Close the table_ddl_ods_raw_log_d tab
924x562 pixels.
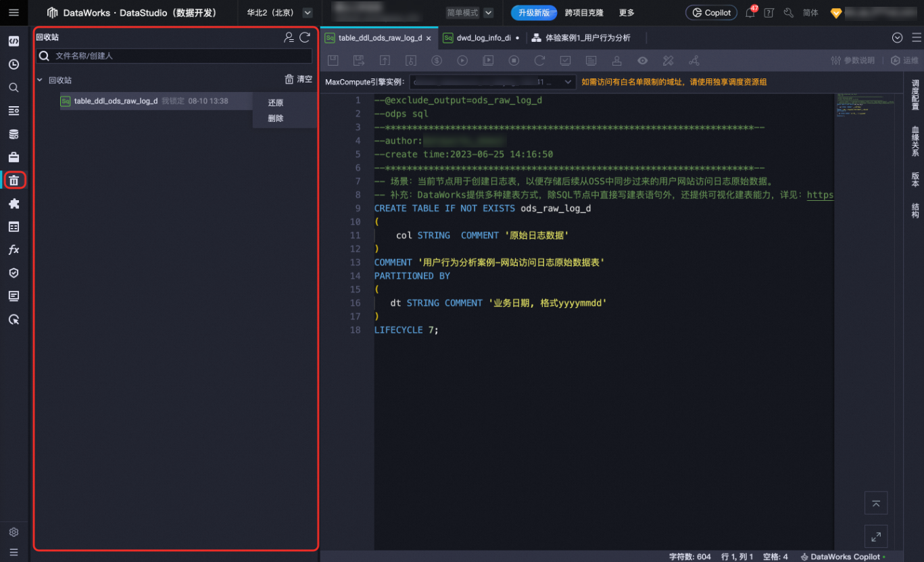(429, 39)
